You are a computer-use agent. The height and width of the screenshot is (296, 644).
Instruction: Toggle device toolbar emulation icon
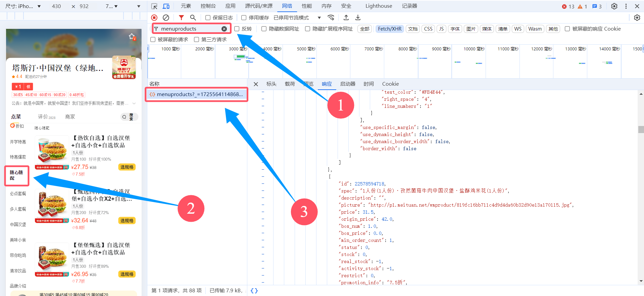pyautogui.click(x=166, y=6)
